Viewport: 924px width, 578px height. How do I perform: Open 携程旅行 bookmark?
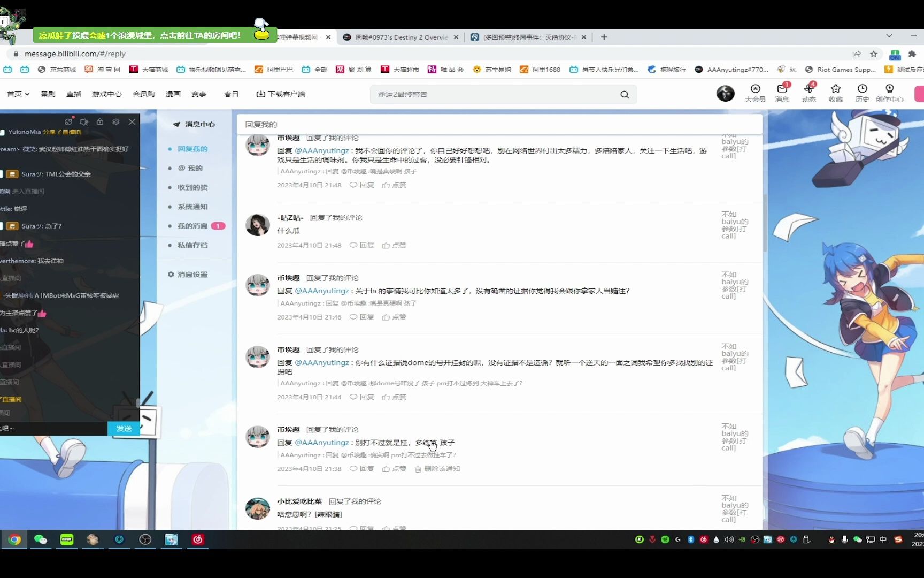pos(667,70)
